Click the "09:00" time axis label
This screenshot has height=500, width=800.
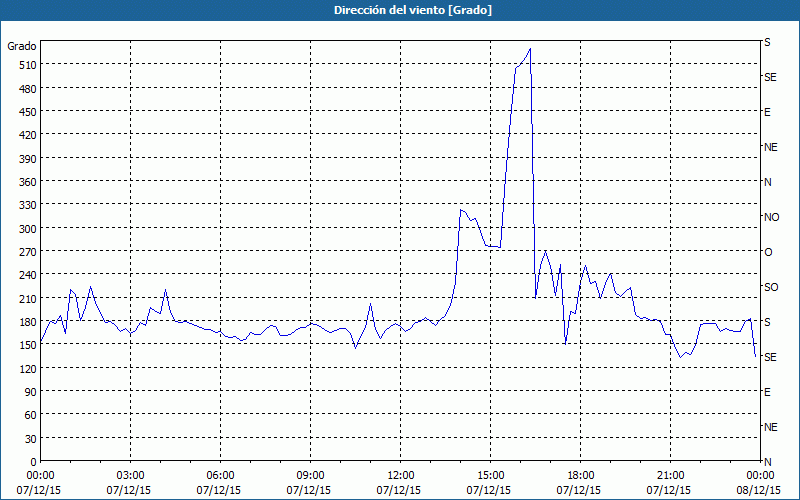pyautogui.click(x=310, y=476)
